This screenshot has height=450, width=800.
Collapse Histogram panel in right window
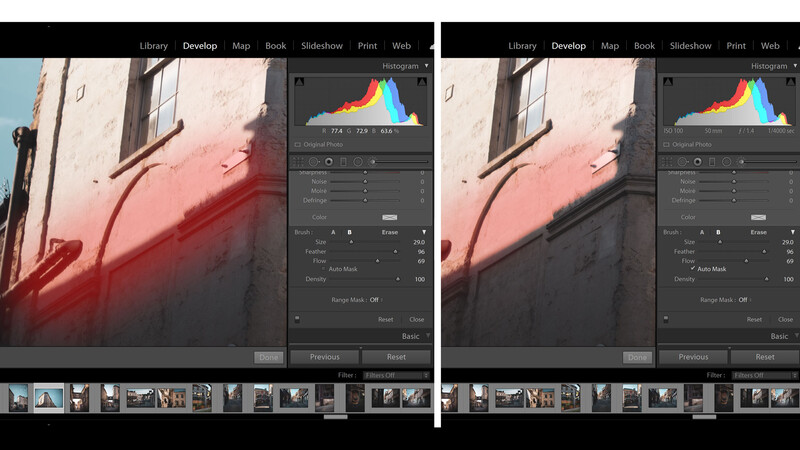795,66
